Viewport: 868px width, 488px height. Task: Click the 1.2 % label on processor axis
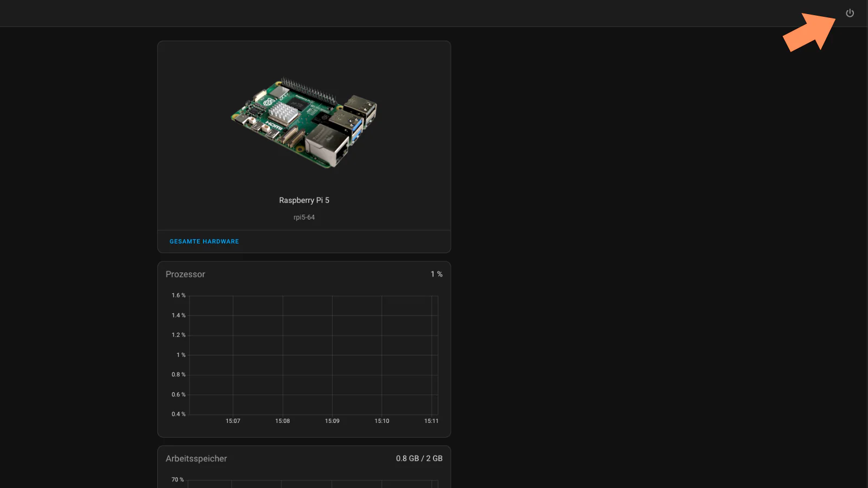click(x=178, y=335)
